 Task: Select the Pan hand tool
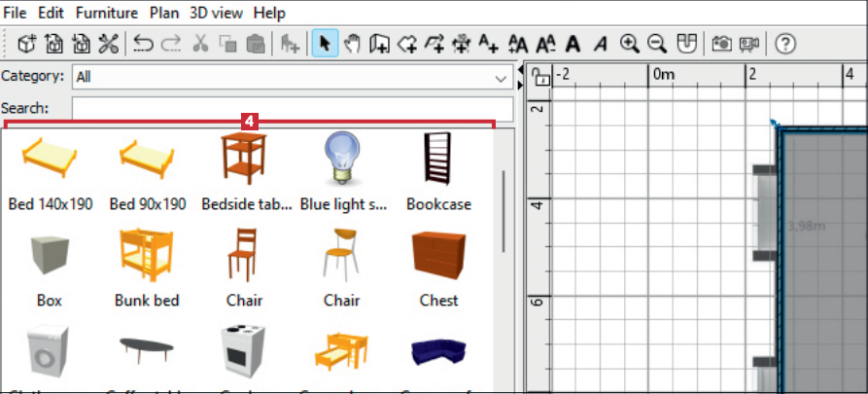coord(353,44)
